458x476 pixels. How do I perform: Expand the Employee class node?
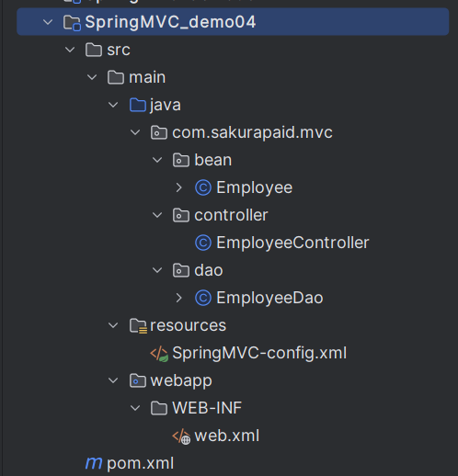(x=179, y=187)
